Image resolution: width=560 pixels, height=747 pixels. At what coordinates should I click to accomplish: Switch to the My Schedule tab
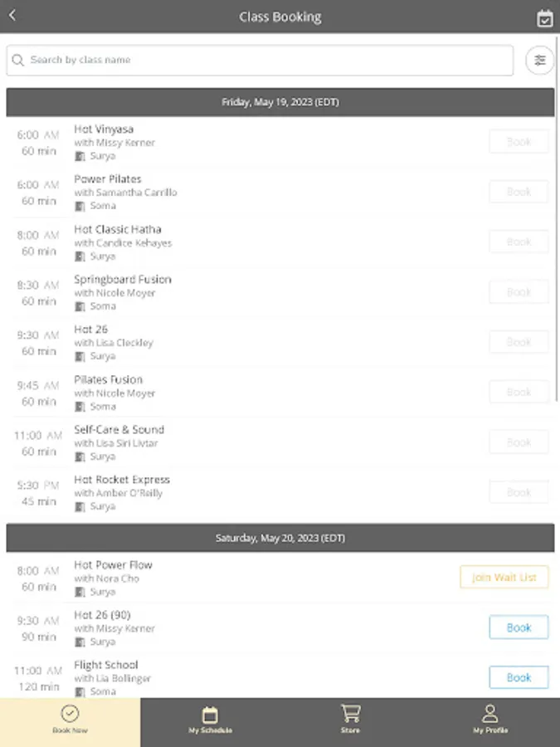pos(210,721)
